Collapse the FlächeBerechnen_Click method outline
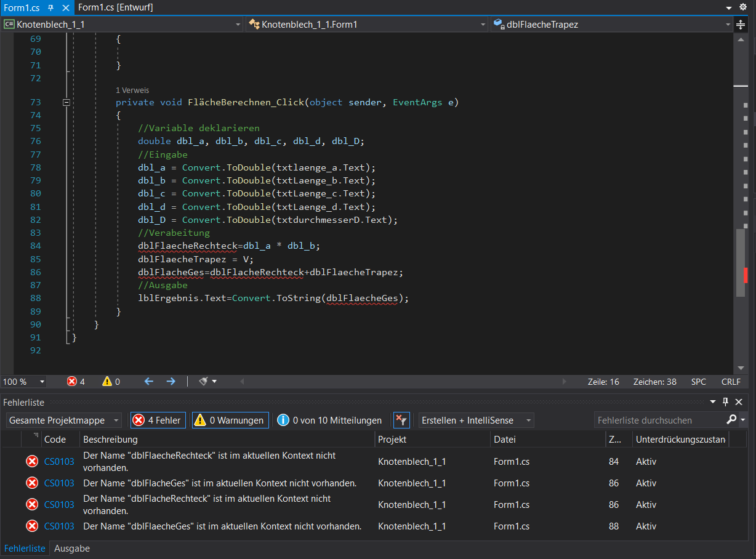Image resolution: width=756 pixels, height=559 pixels. coord(66,102)
